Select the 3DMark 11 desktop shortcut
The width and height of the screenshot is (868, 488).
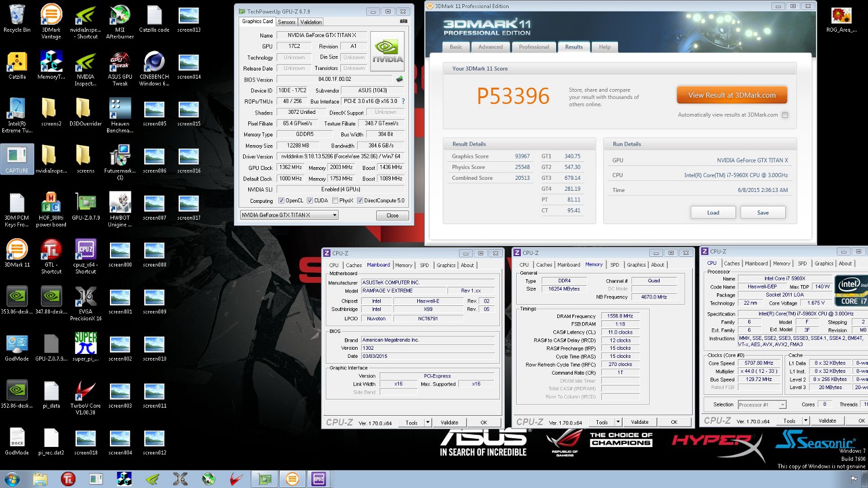(x=17, y=254)
